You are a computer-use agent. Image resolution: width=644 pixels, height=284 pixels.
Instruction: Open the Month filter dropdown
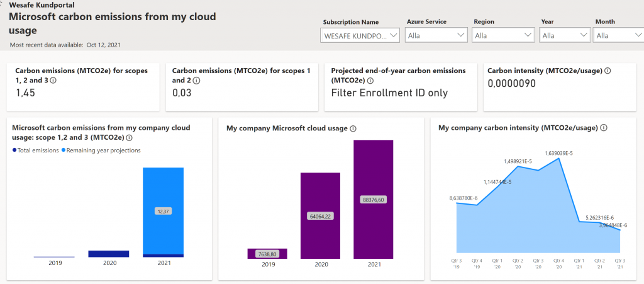[x=619, y=36]
